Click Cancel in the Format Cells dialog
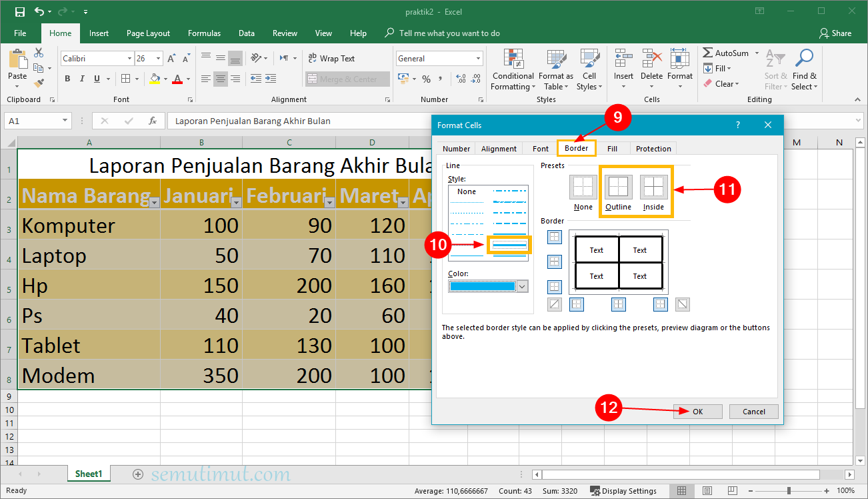 pos(753,411)
